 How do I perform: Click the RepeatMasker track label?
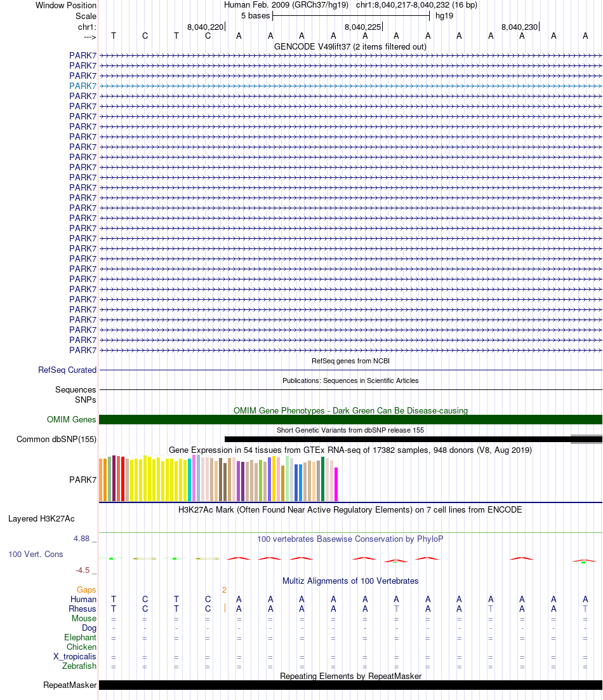pyautogui.click(x=70, y=685)
